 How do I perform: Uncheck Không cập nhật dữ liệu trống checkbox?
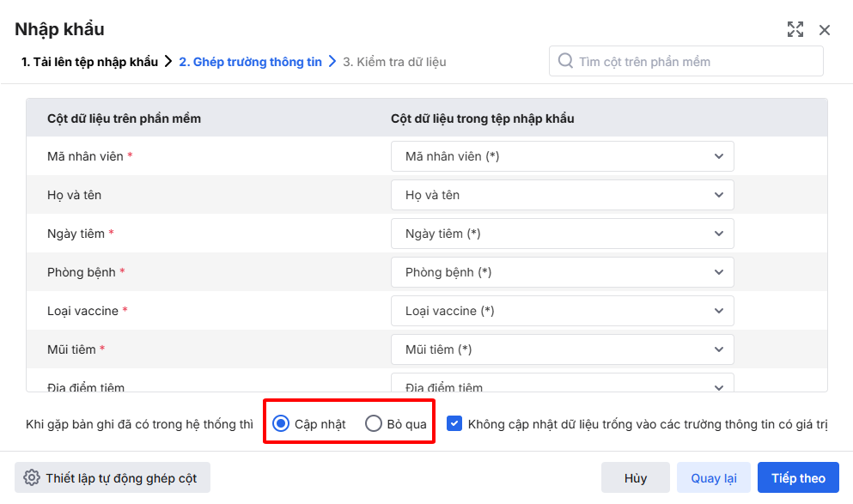pos(454,423)
